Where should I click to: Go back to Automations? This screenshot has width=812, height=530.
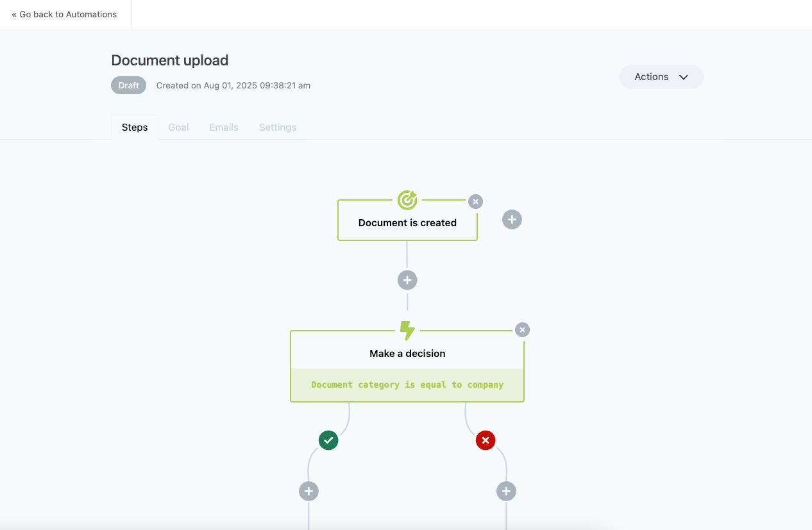click(x=64, y=14)
